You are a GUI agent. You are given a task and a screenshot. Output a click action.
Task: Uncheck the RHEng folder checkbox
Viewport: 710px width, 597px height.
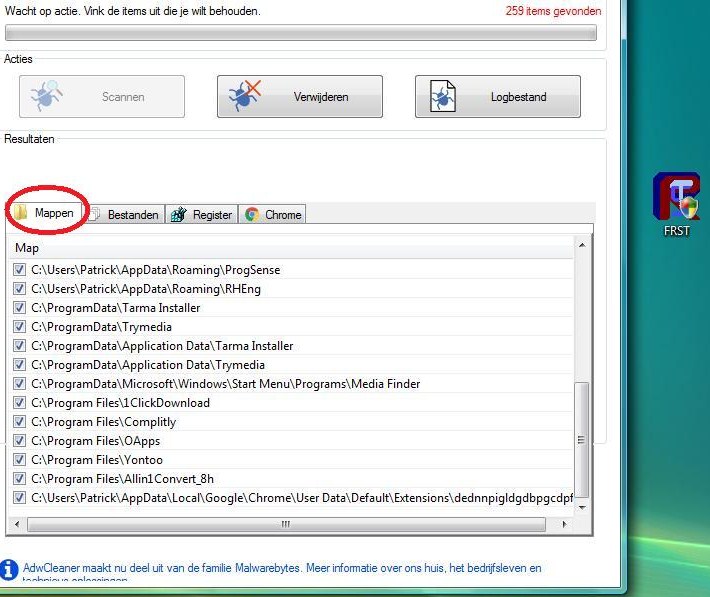tap(19, 289)
